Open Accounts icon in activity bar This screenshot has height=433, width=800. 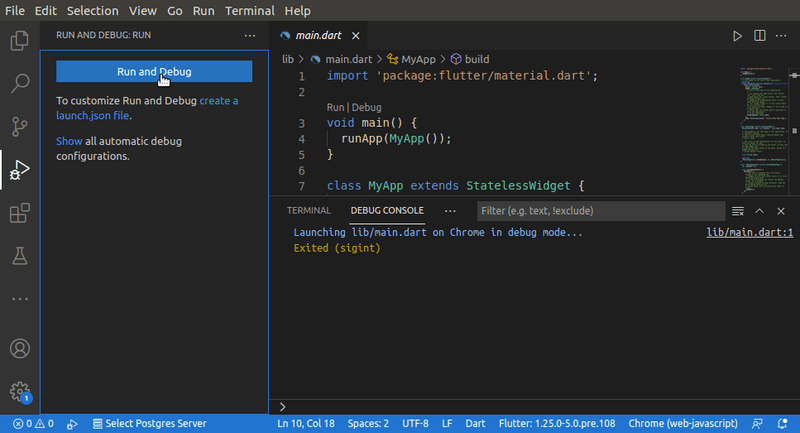pyautogui.click(x=19, y=349)
